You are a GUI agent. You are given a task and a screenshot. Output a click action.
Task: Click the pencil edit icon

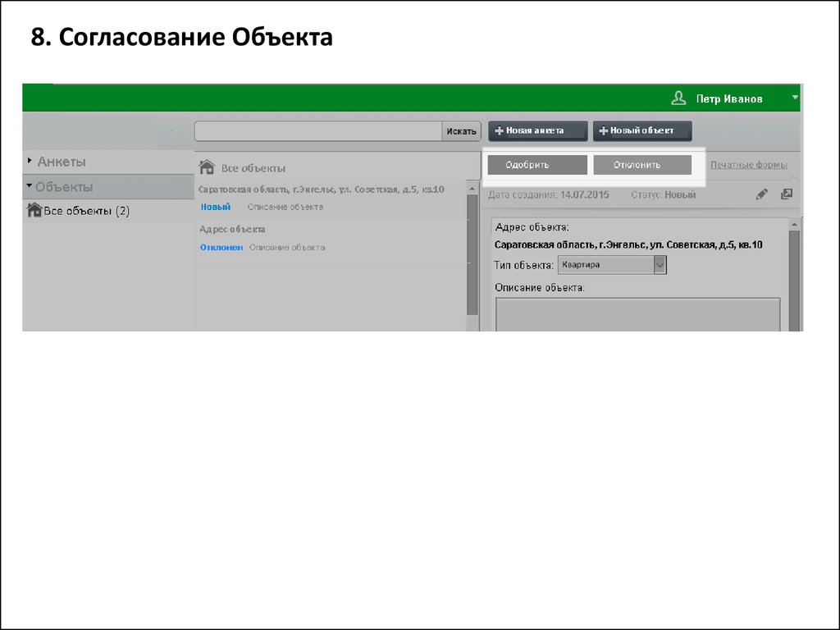coord(762,194)
